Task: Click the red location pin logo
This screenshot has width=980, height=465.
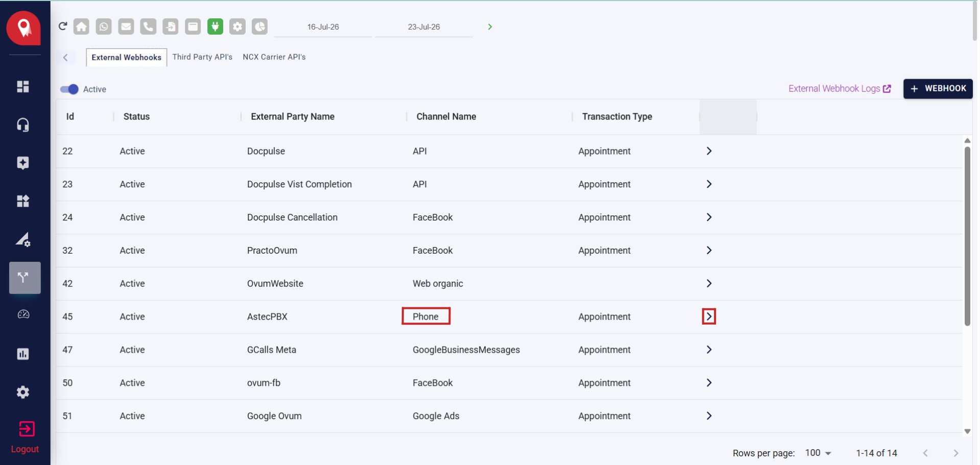Action: click(23, 28)
